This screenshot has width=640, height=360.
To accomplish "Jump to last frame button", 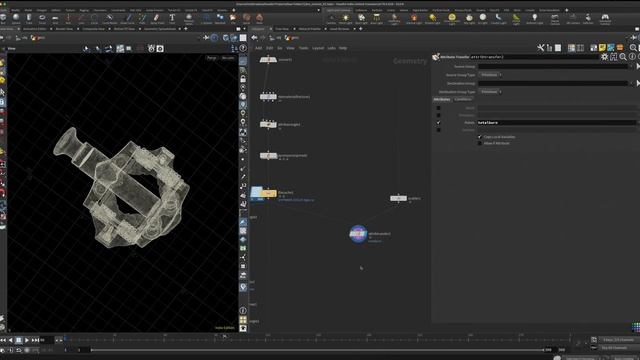I will click(x=36, y=340).
